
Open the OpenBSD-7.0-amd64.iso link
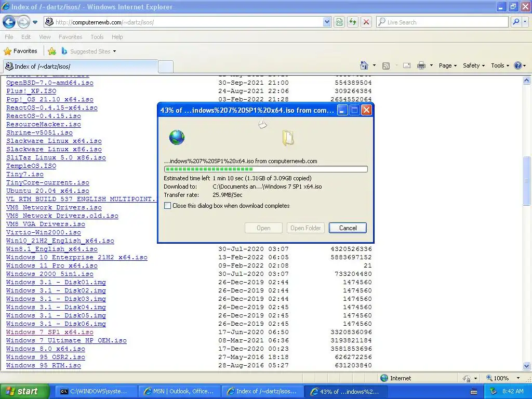tap(50, 83)
